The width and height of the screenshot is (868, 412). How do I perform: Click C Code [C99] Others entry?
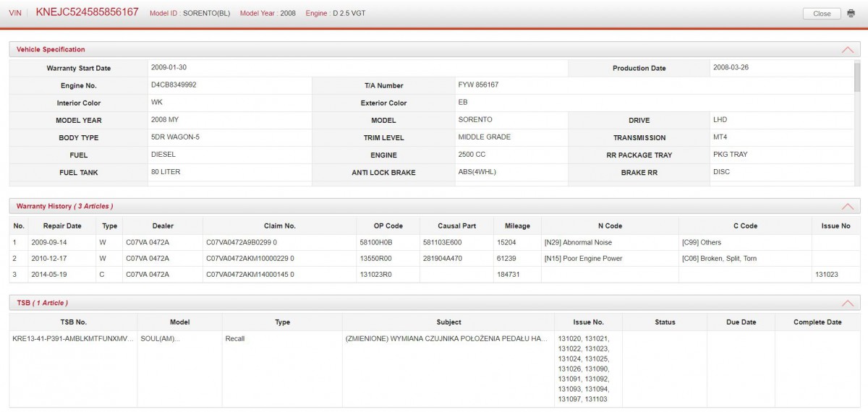[x=701, y=243]
